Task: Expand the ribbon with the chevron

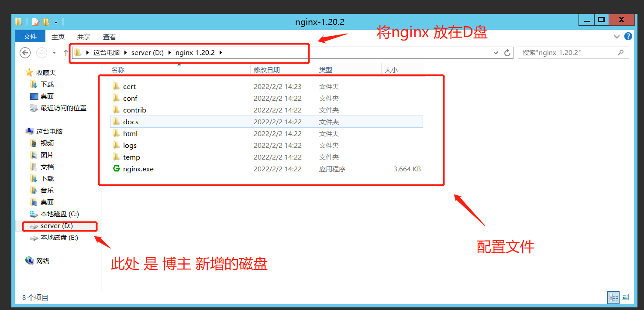Action: pyautogui.click(x=617, y=37)
